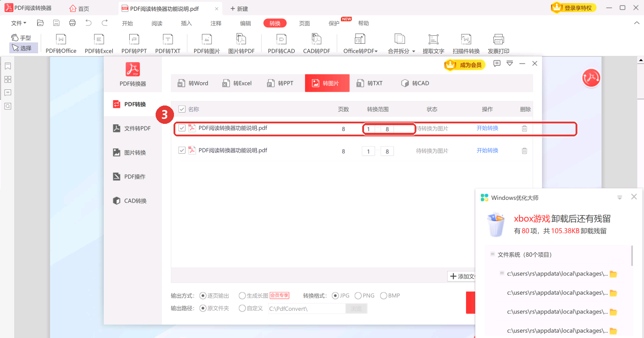Screen dimensions: 644x338
Task: Click the 成为会员 button
Action: click(465, 65)
